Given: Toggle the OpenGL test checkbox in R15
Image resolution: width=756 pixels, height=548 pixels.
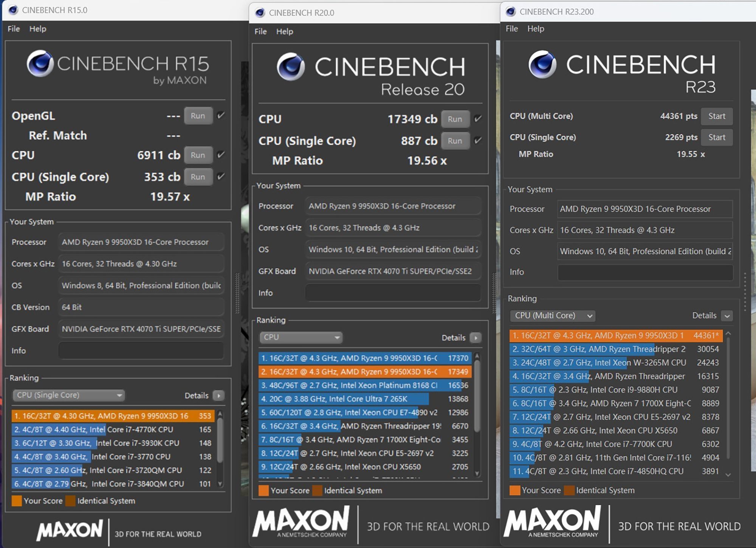Looking at the screenshot, I should pos(221,115).
